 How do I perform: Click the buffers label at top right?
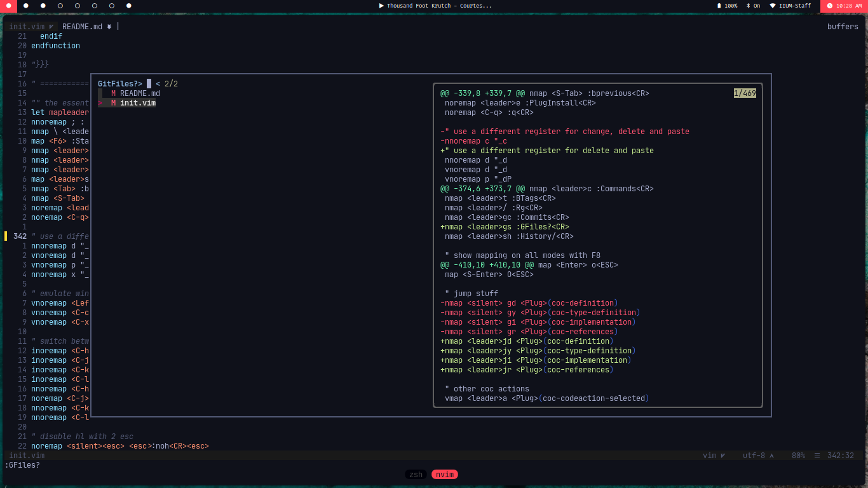coord(842,27)
